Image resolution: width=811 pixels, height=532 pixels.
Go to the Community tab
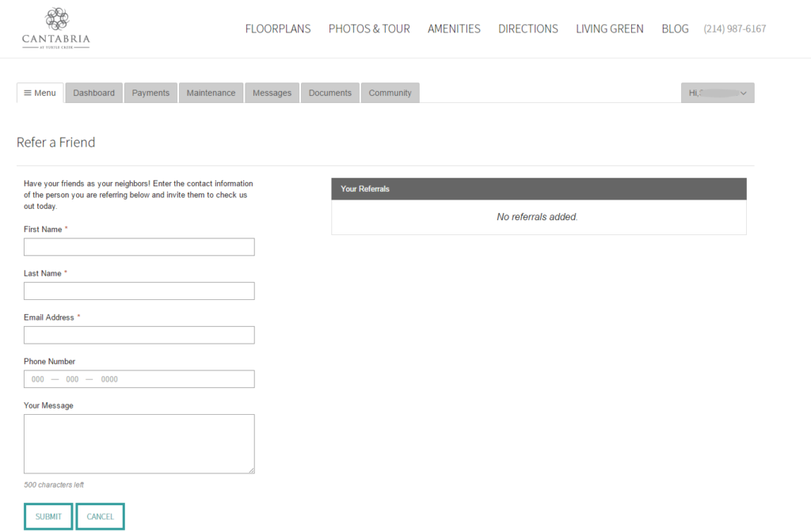390,93
